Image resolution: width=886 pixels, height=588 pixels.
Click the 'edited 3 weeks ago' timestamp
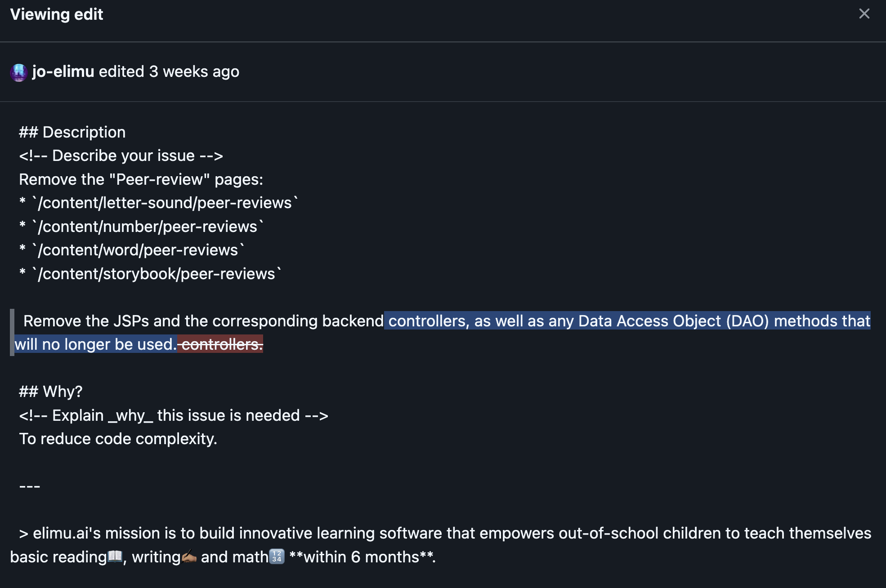[x=169, y=71]
